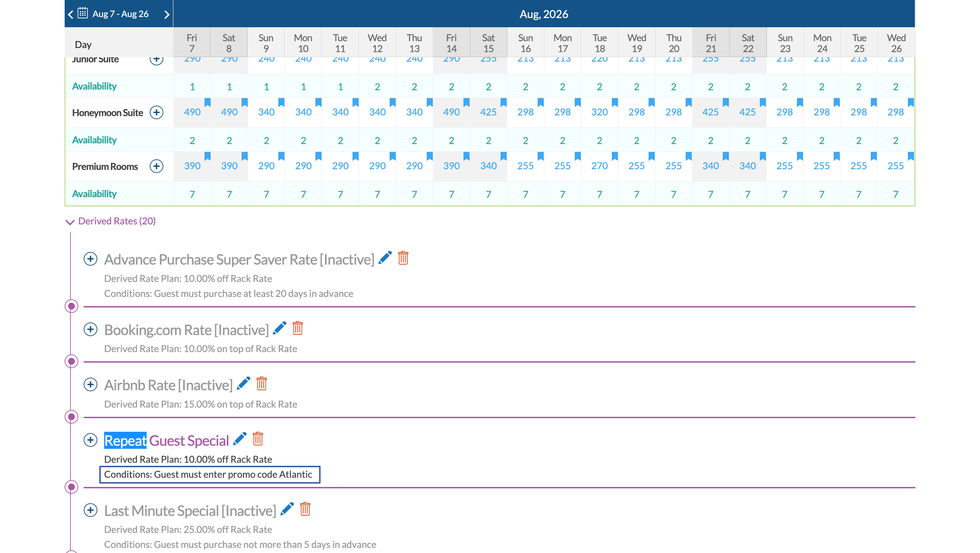Expand the Premium Rooms row
The height and width of the screenshot is (553, 980).
click(x=157, y=166)
